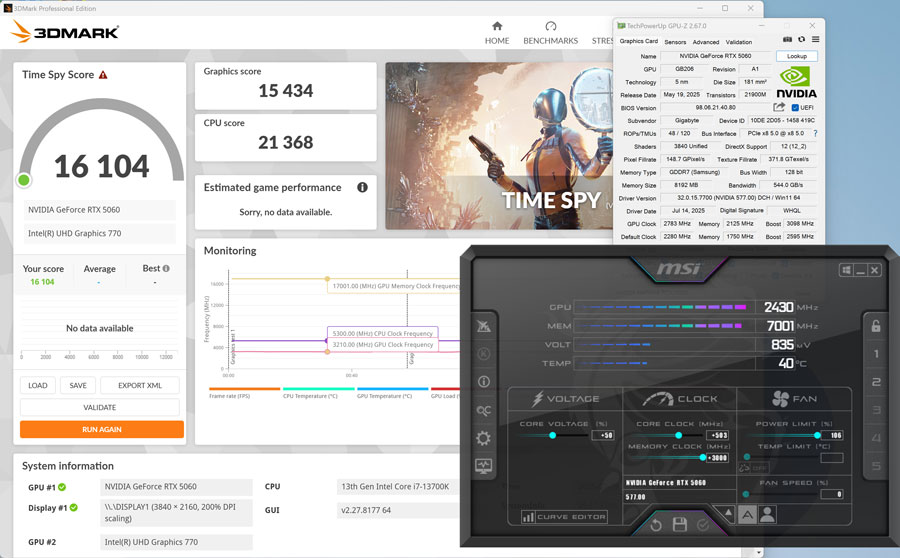Click the RUN AGAIN button

click(x=101, y=429)
